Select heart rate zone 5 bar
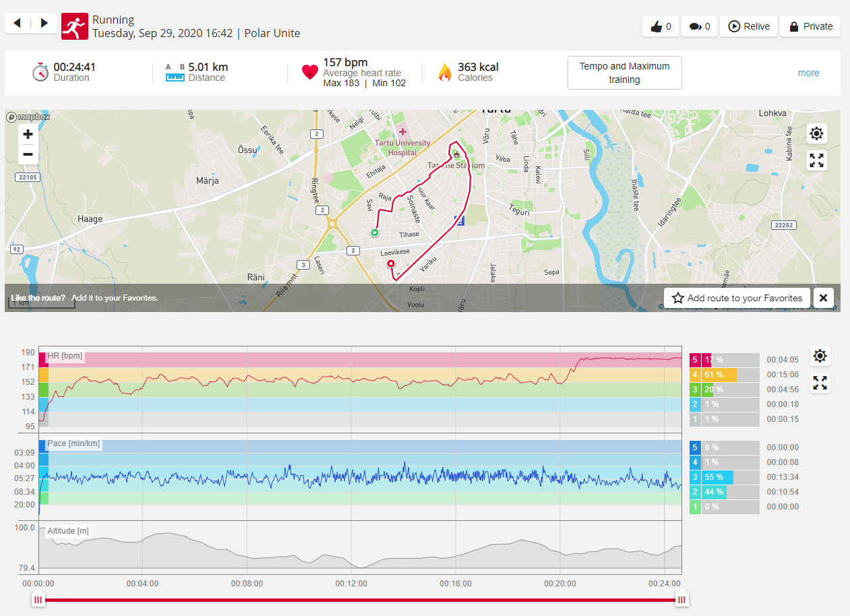Viewport: 850px width, 616px height. tap(725, 360)
